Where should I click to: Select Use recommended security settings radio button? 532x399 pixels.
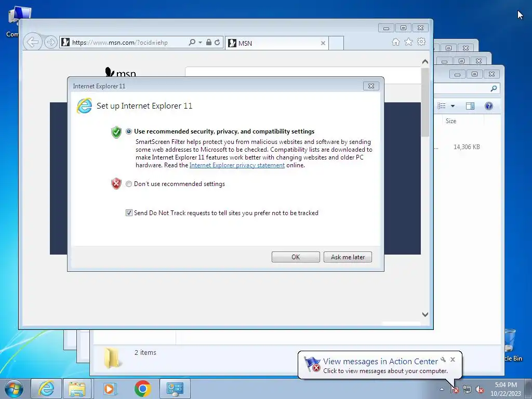point(129,131)
